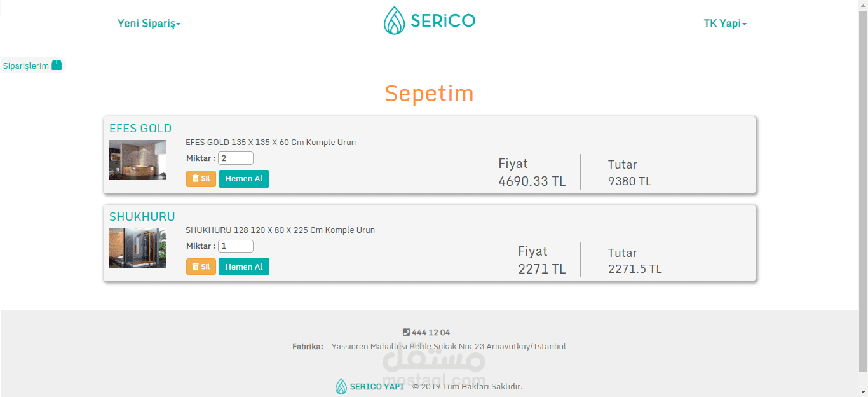Viewport: 868px width, 397px height.
Task: Click the Sepetim page heading
Action: (429, 94)
